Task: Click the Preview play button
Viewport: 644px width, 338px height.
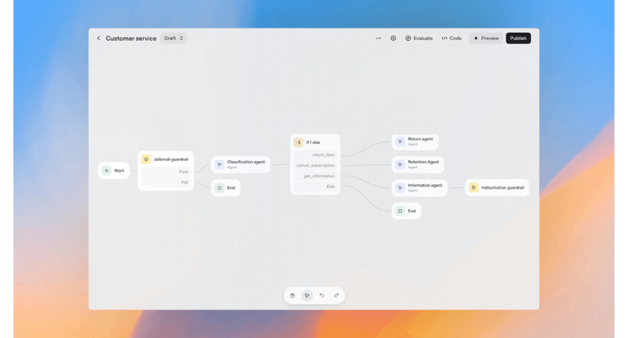Action: tap(486, 38)
